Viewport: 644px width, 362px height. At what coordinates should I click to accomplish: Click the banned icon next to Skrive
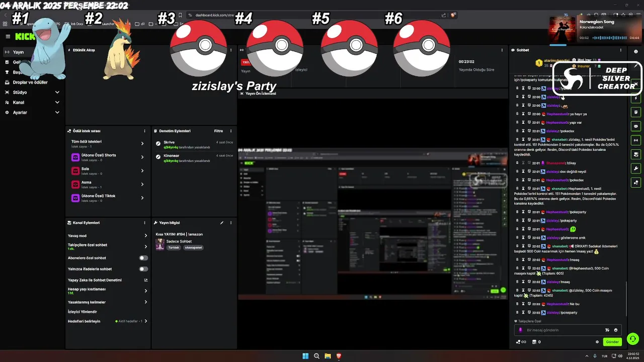[x=158, y=144]
